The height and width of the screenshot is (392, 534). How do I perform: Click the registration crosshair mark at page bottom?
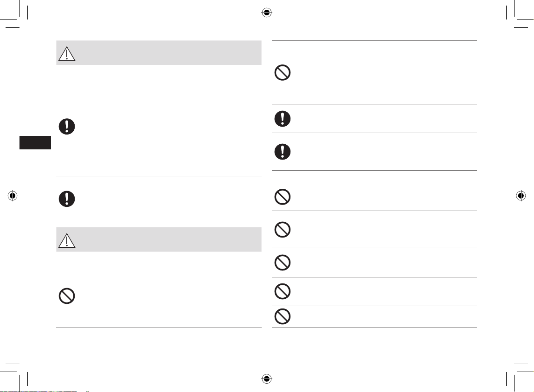coord(267,379)
